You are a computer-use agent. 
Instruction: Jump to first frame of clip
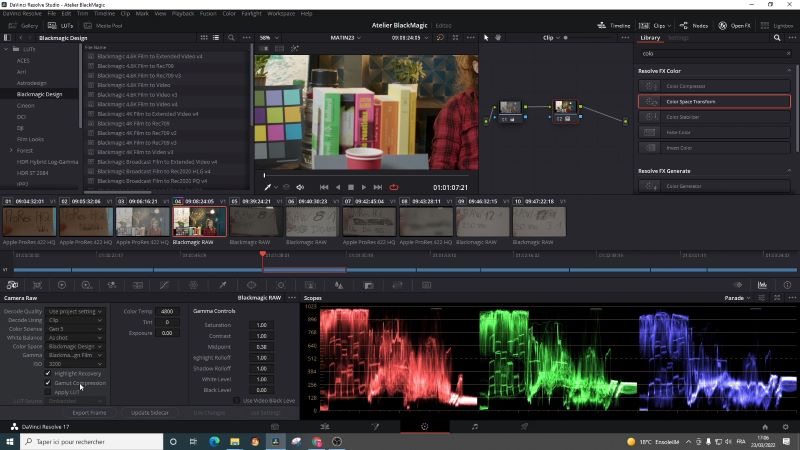tap(324, 187)
